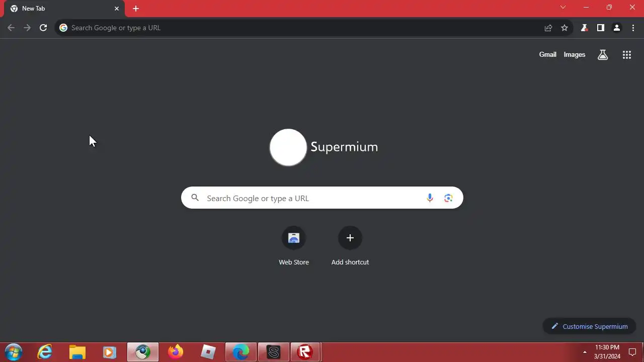Launch Internet Explorer from taskbar

point(45,352)
